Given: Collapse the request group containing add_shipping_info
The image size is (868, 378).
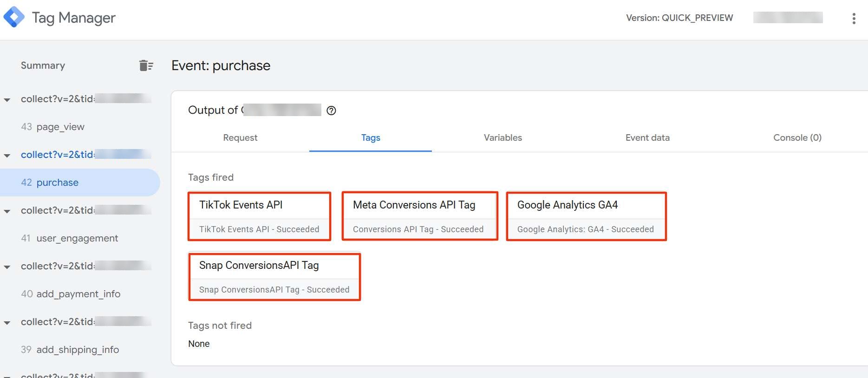Looking at the screenshot, I should 7,322.
